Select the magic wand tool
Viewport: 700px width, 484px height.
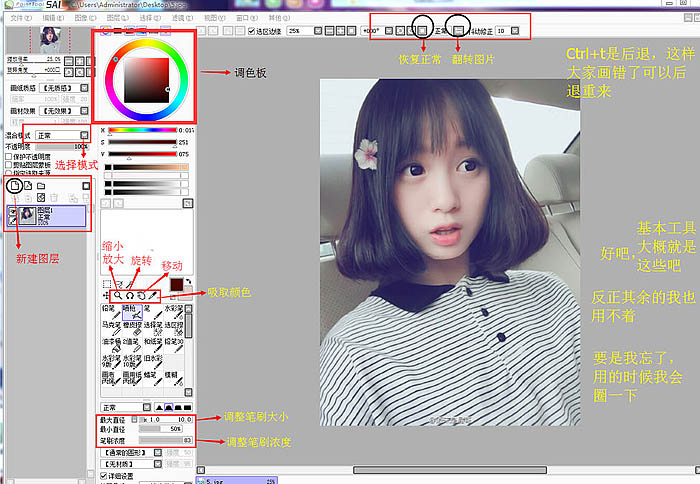coord(129,284)
